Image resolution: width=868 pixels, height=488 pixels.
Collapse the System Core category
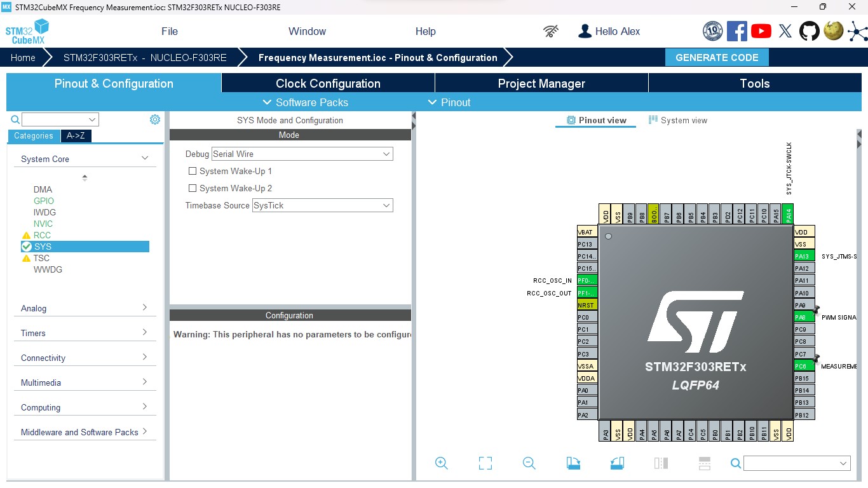pos(145,158)
